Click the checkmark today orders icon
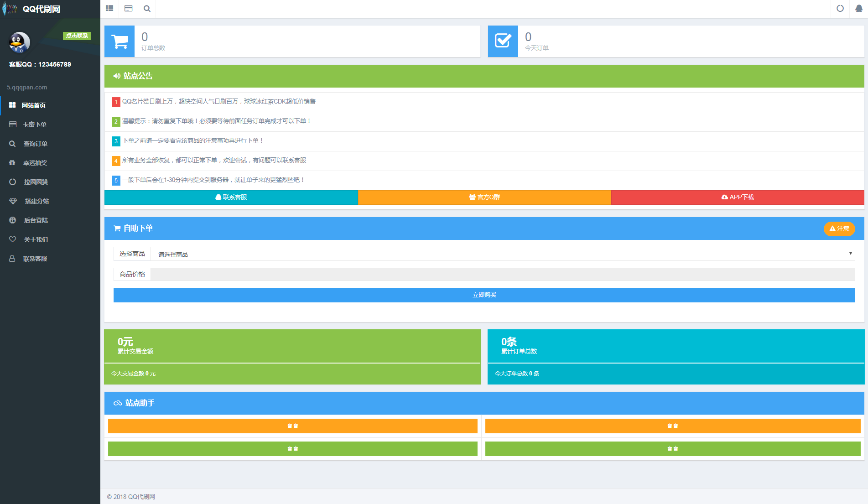The width and height of the screenshot is (868, 504). (503, 42)
